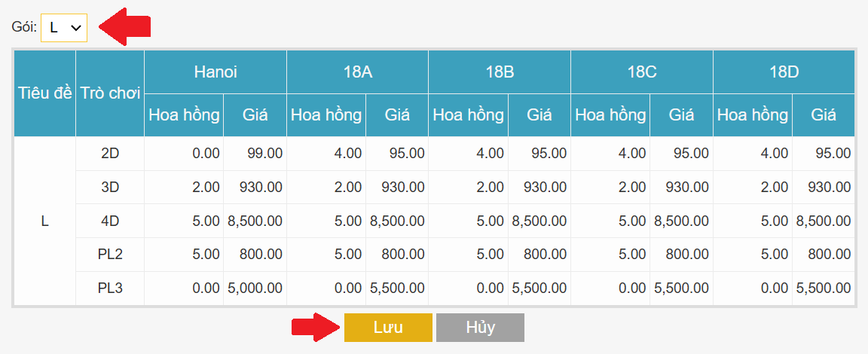Select the 18A column header

coord(357,72)
